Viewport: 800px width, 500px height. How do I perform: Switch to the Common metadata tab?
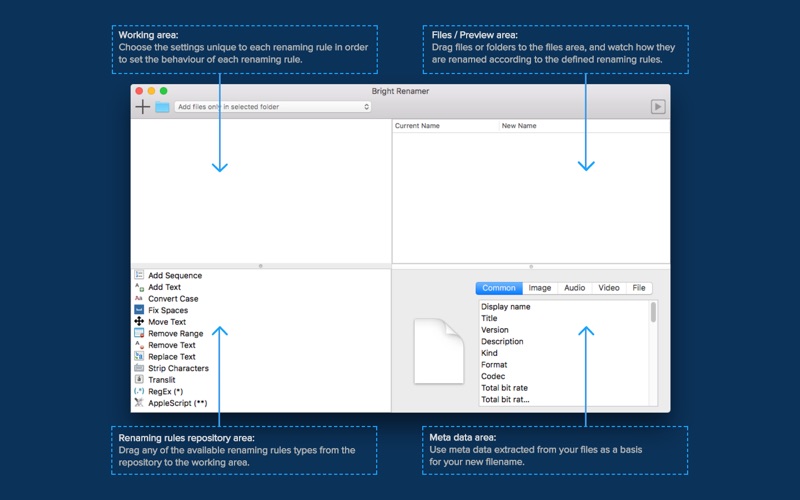tap(499, 288)
